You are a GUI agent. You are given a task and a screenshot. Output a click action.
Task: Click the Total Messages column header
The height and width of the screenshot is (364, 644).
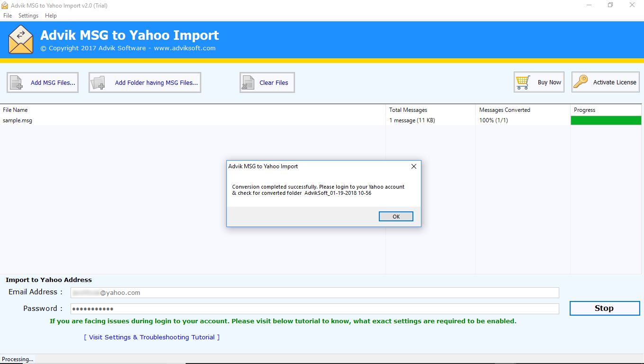(431, 110)
